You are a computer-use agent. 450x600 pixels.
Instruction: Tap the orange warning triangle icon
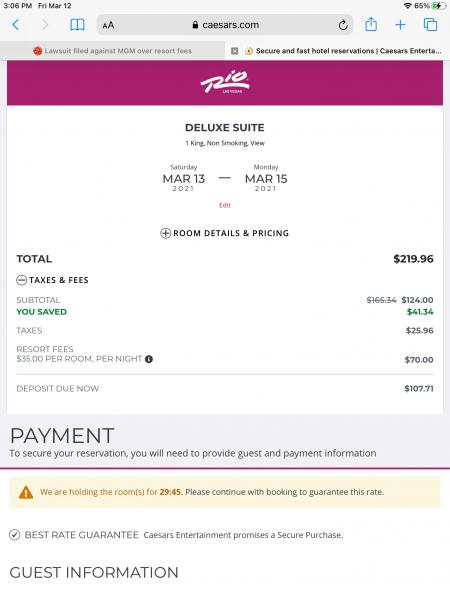(x=26, y=492)
